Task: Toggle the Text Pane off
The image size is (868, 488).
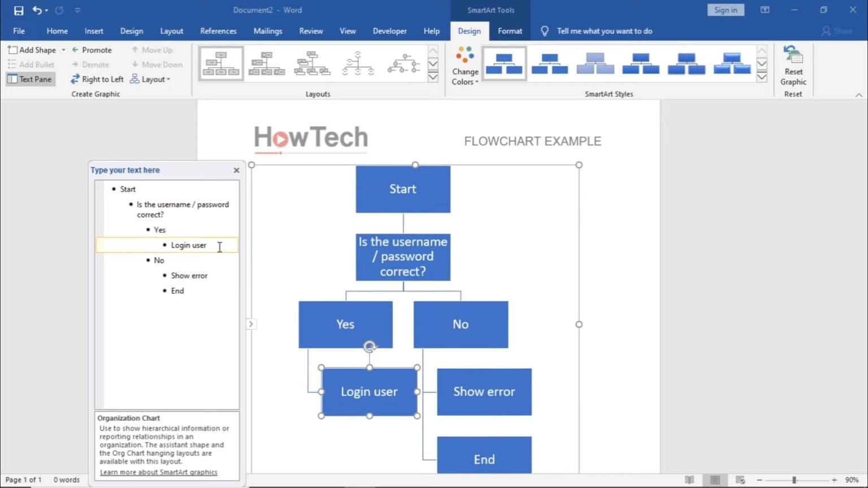Action: pyautogui.click(x=29, y=79)
